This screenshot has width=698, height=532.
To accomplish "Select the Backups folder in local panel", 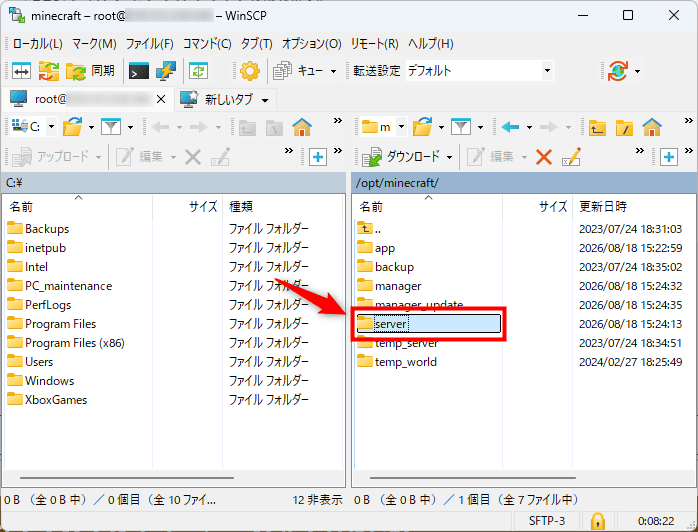I will click(38, 229).
